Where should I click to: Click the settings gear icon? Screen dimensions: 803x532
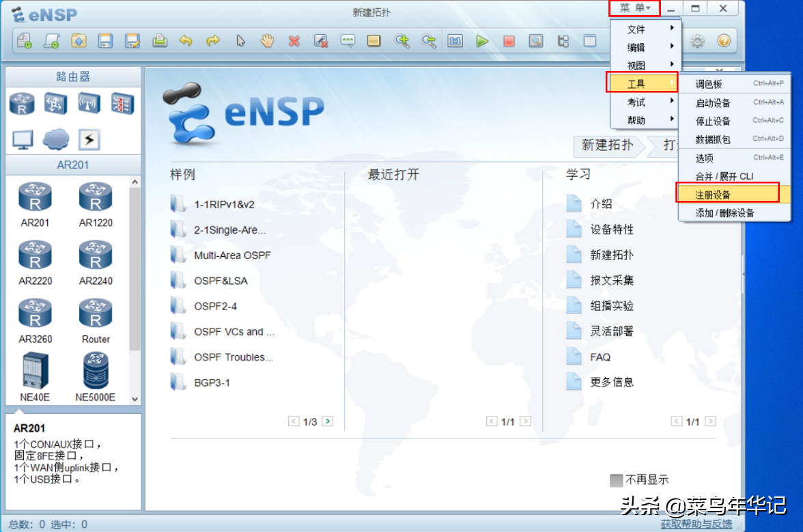(x=697, y=40)
